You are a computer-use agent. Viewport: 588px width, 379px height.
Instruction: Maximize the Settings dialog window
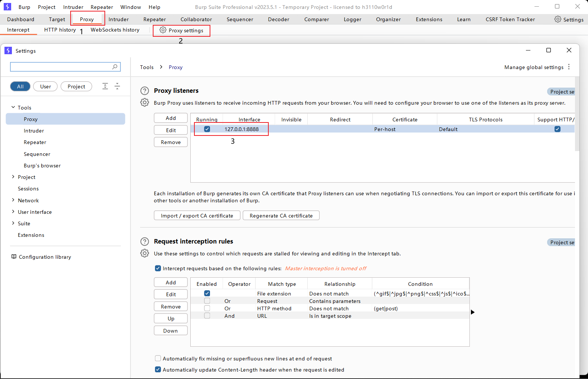point(548,50)
